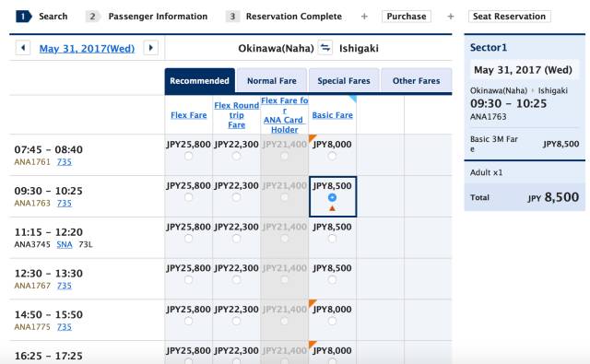Open Basic Fare column link
Screen dimensions: 590x364
coord(332,115)
